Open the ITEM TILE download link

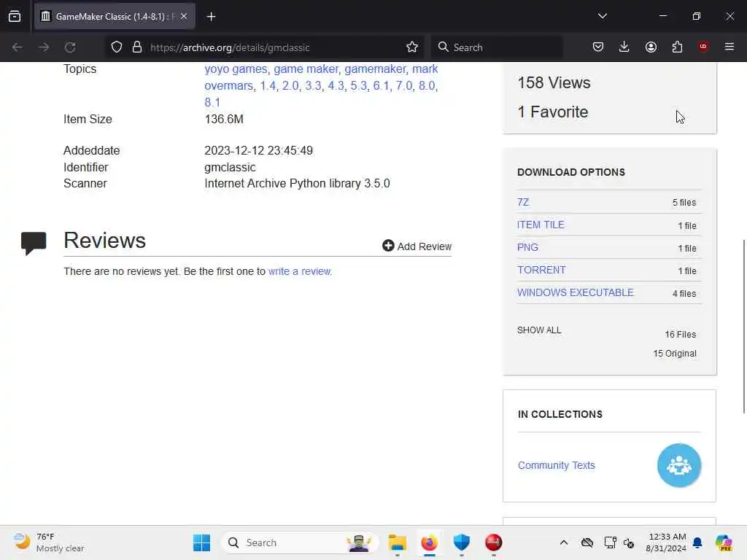tap(541, 225)
